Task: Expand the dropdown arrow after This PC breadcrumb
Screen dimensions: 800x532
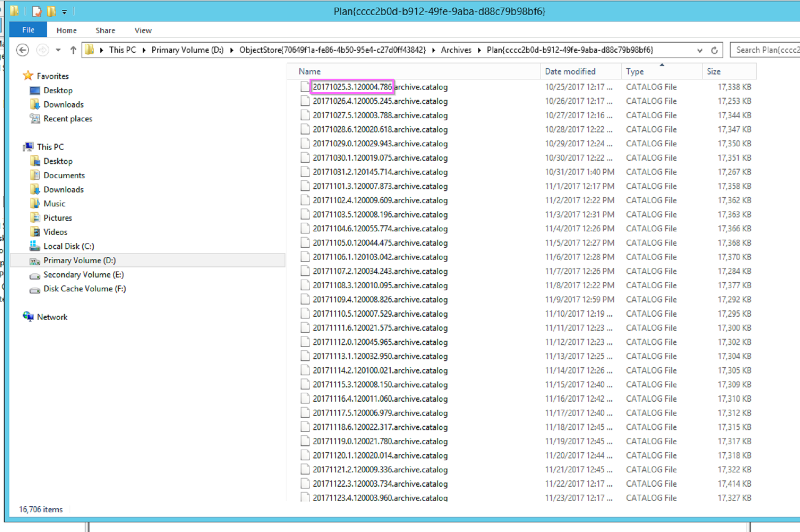Action: 144,50
